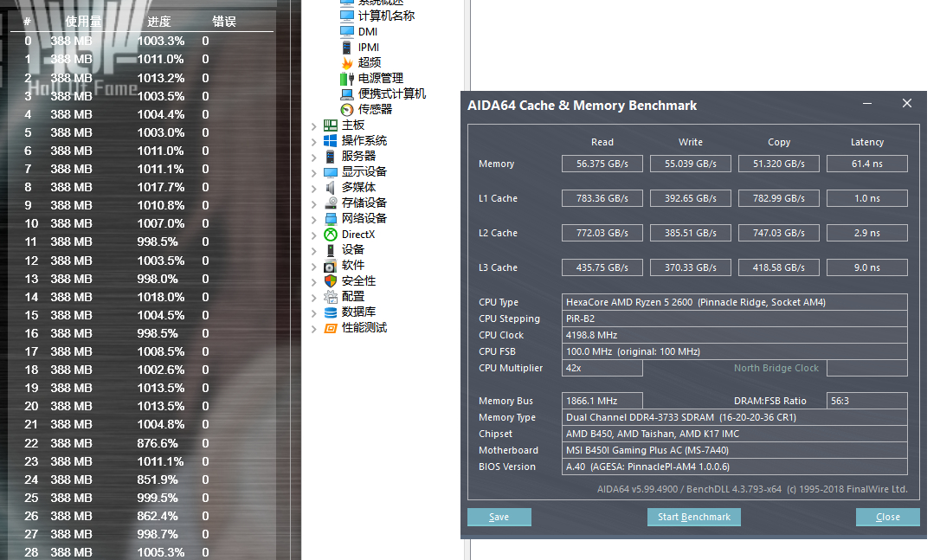Screen dimensions: 940x560
Task: Click the Memory Write value 55.039 GB/s
Action: click(x=691, y=164)
